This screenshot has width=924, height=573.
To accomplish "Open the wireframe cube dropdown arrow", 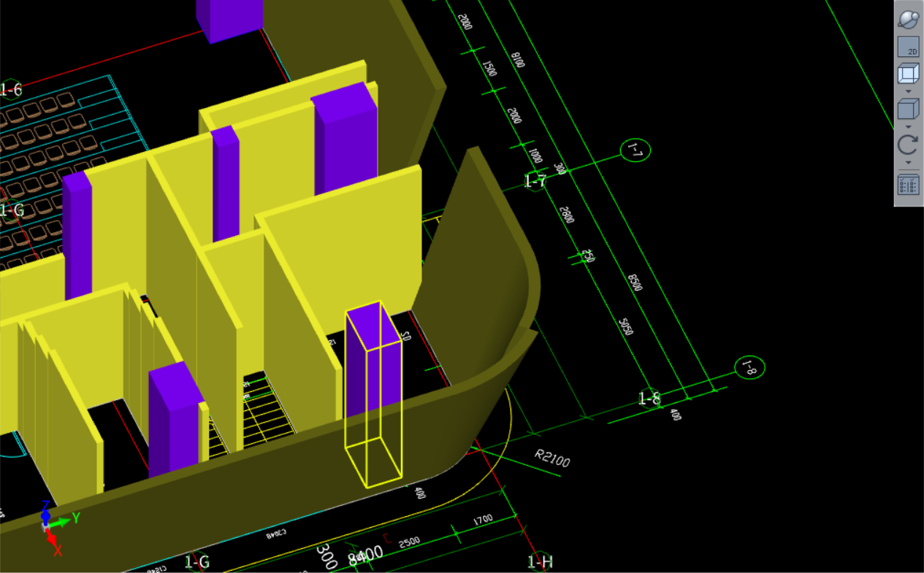I will click(x=908, y=91).
